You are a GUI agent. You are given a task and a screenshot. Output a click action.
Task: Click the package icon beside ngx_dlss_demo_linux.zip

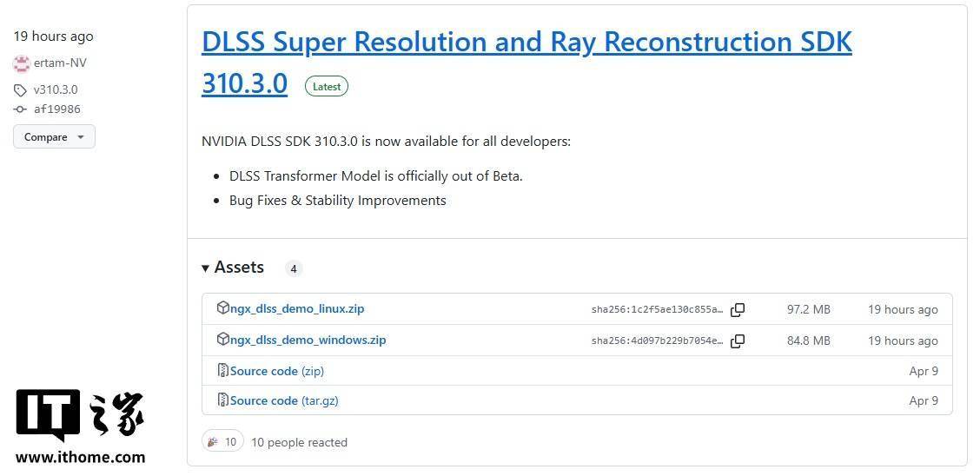pos(222,308)
